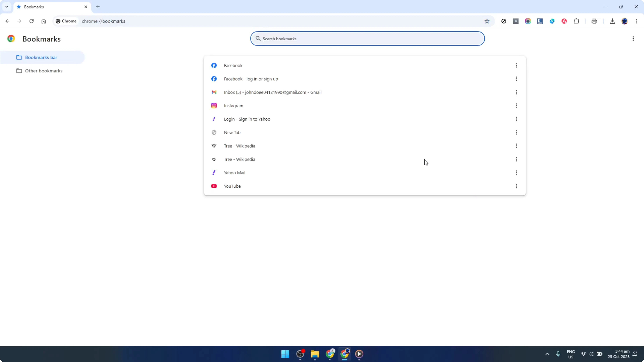
Task: Select the Bookmarks tab
Action: (x=52, y=7)
